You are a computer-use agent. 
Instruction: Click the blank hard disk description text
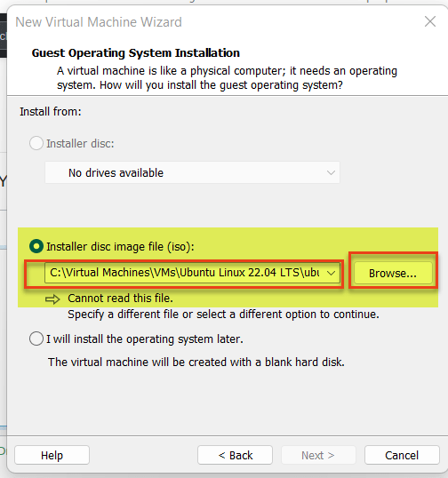point(196,362)
